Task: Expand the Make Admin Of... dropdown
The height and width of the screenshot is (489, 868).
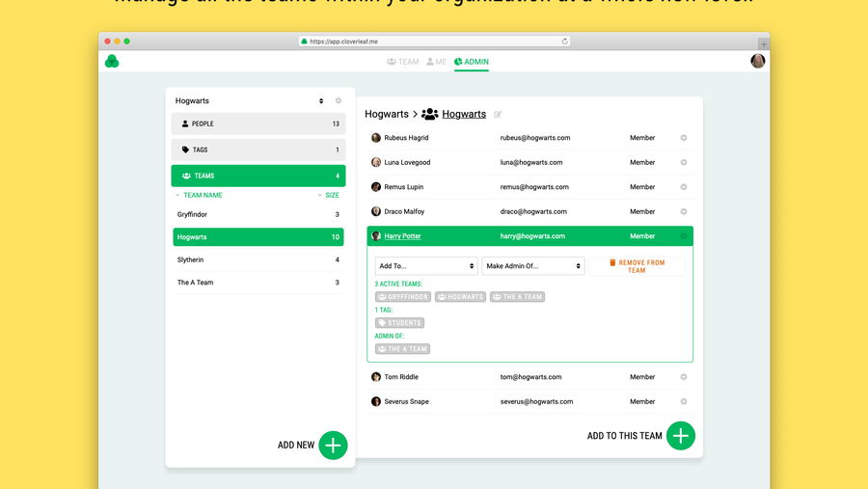Action: tap(533, 266)
